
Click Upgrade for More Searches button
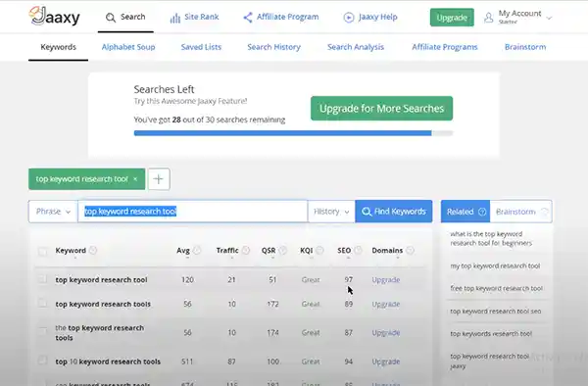tap(382, 109)
